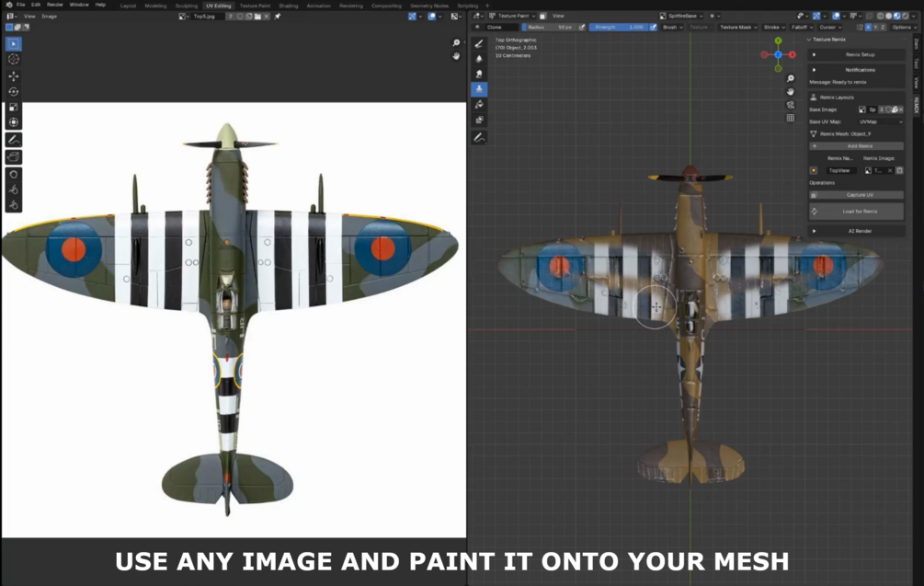
Task: Select the Fill tool in the 3D viewport
Action: pos(479,104)
